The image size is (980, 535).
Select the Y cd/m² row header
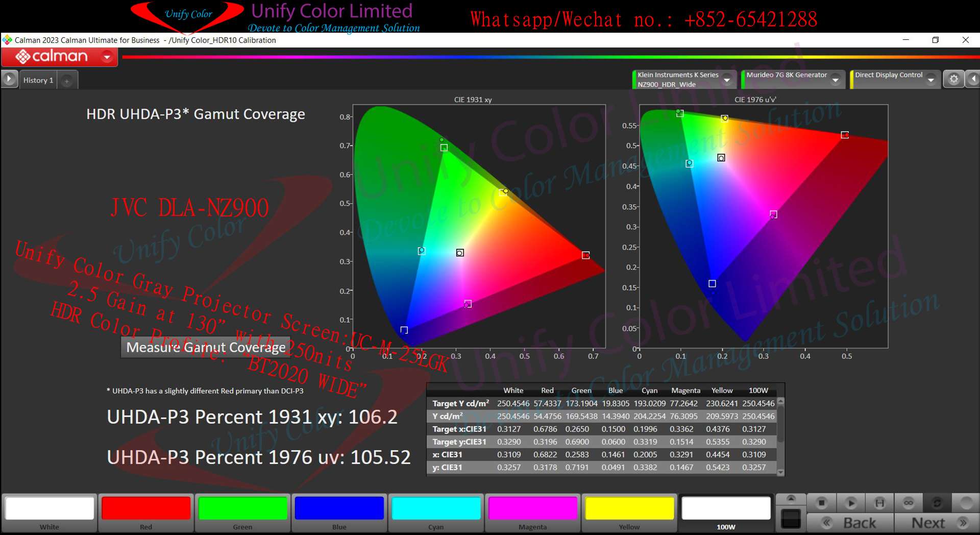448,416
